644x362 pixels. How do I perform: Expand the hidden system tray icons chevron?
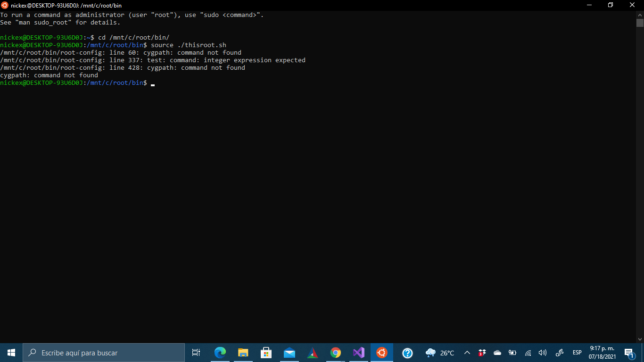(467, 353)
